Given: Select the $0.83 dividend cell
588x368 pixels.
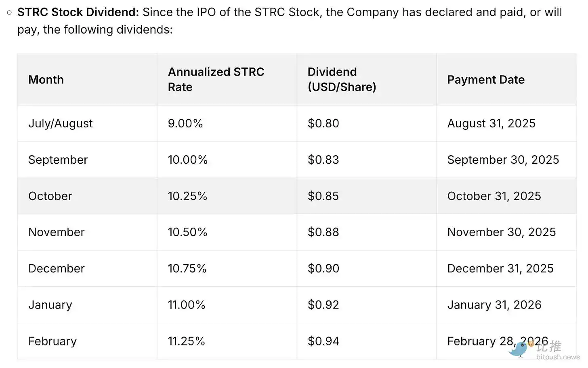Looking at the screenshot, I should 323,160.
